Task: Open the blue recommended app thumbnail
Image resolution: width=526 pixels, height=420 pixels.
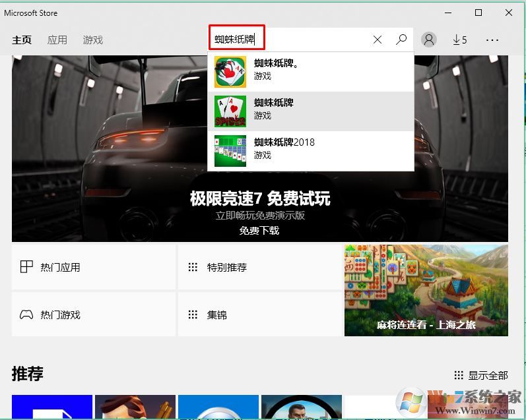Action: (52, 407)
